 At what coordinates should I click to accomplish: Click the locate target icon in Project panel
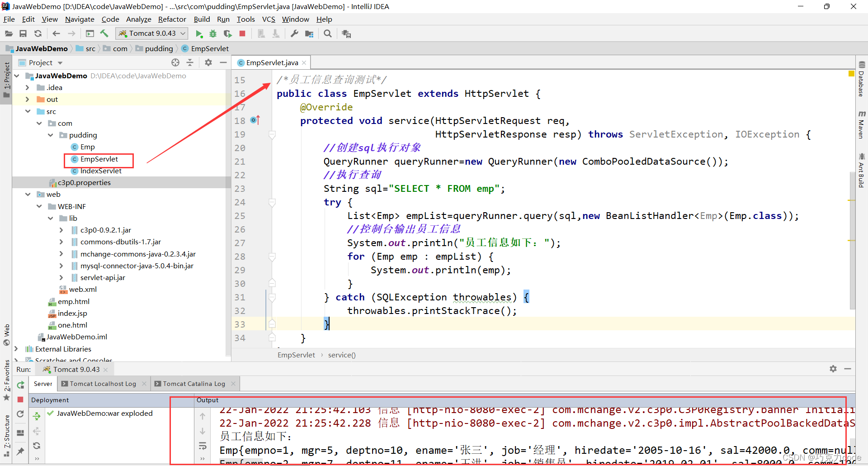[175, 62]
